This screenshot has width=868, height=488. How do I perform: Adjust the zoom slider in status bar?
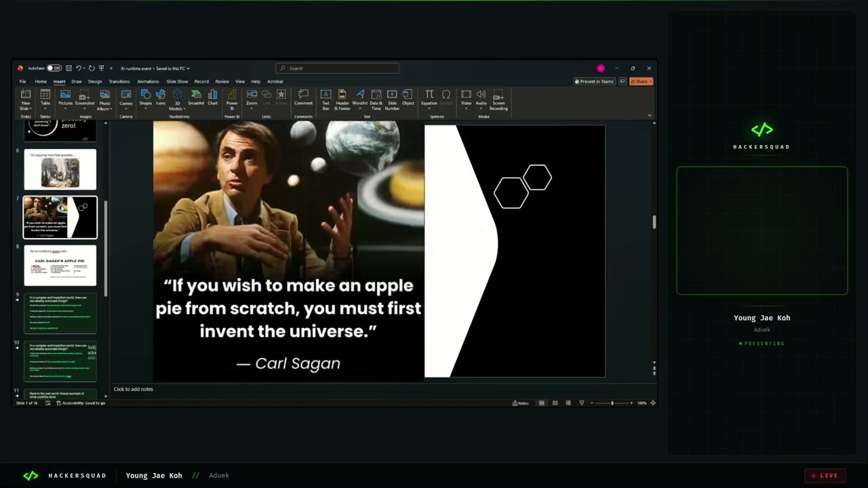(612, 403)
